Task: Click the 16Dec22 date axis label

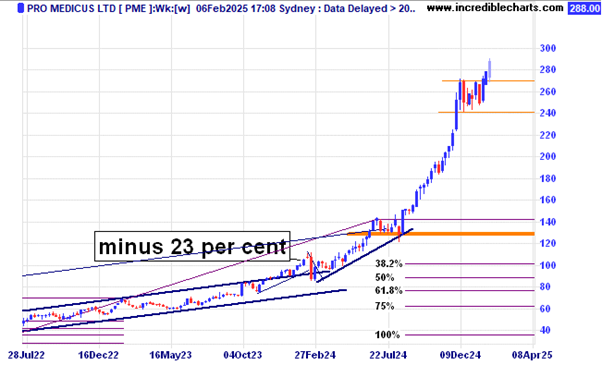Action: coord(98,355)
